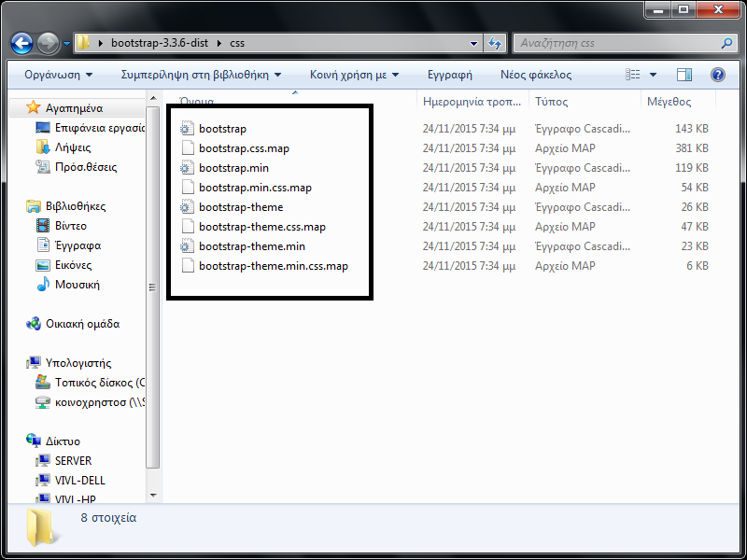Select the css segment in address path
The image size is (747, 560).
coord(237,43)
